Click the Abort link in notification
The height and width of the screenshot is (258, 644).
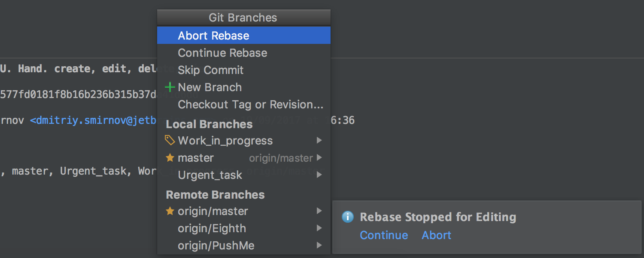[437, 235]
